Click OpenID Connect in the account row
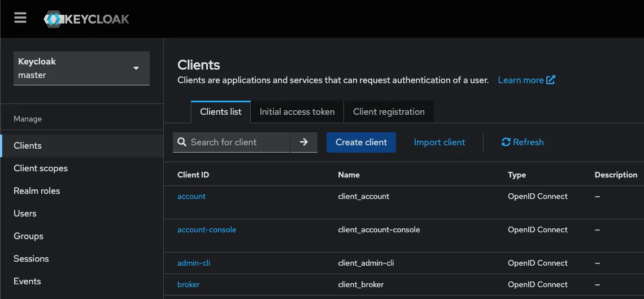 pos(538,196)
